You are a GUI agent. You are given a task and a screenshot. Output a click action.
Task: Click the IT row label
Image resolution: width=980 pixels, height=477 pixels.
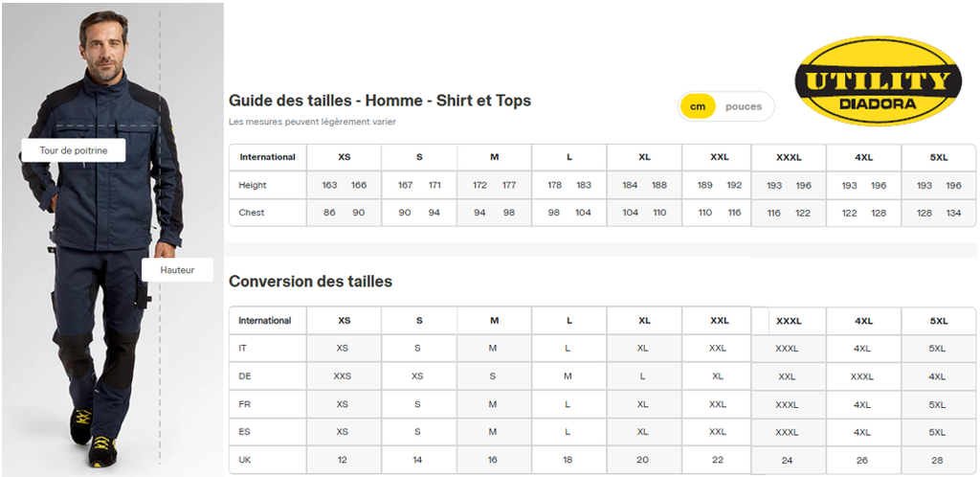tap(243, 348)
